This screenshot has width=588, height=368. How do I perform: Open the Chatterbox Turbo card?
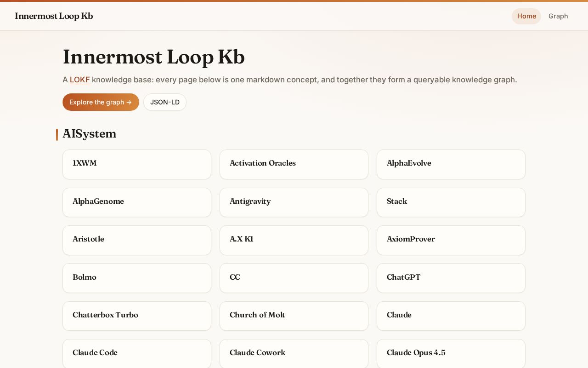pos(137,316)
